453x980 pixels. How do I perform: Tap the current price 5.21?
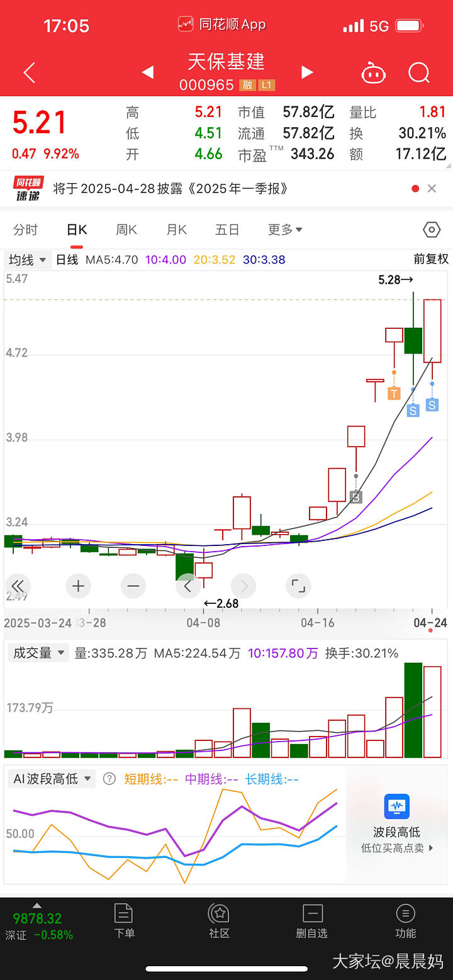click(39, 122)
